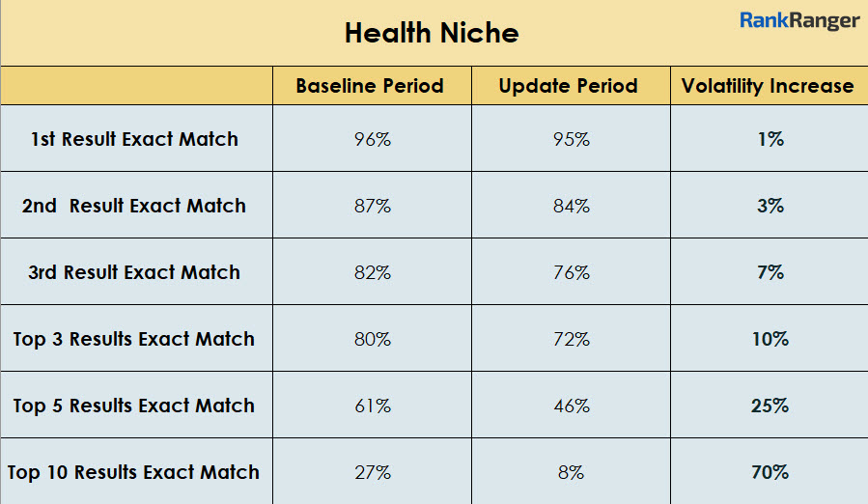Click the Baseline Period column header
Screen dimensions: 868x504
(370, 86)
